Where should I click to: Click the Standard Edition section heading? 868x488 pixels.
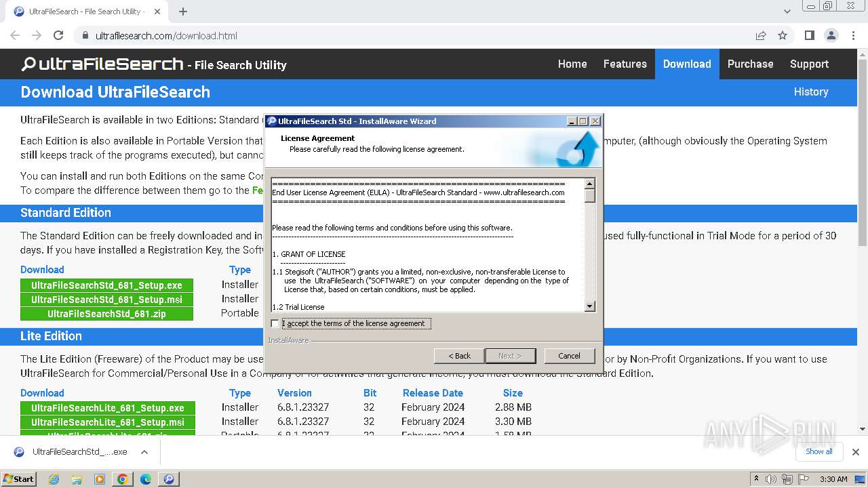pos(66,213)
